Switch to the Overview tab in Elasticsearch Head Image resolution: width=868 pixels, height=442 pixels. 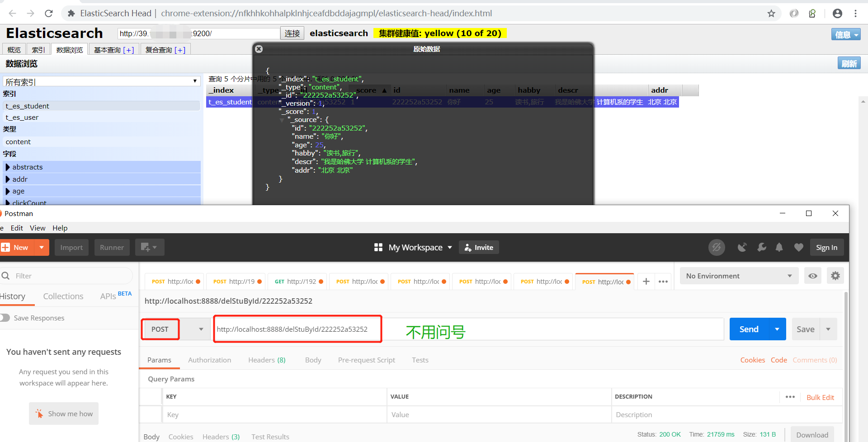pyautogui.click(x=14, y=50)
